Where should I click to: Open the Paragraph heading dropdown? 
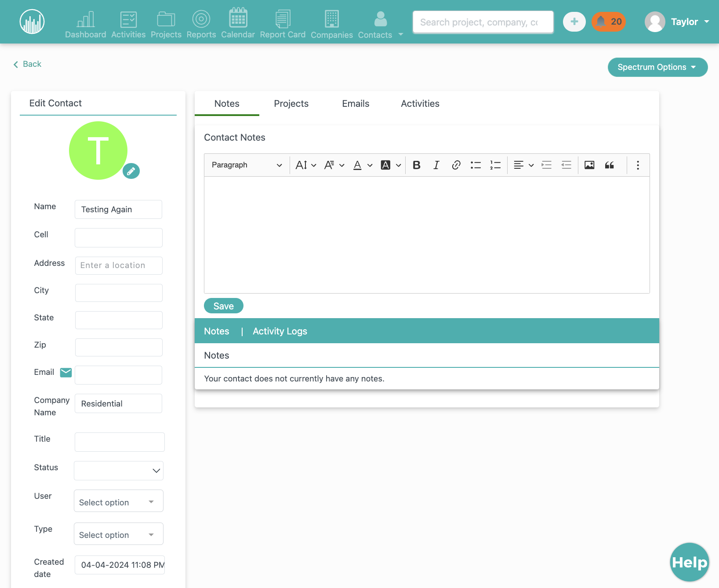tap(246, 165)
